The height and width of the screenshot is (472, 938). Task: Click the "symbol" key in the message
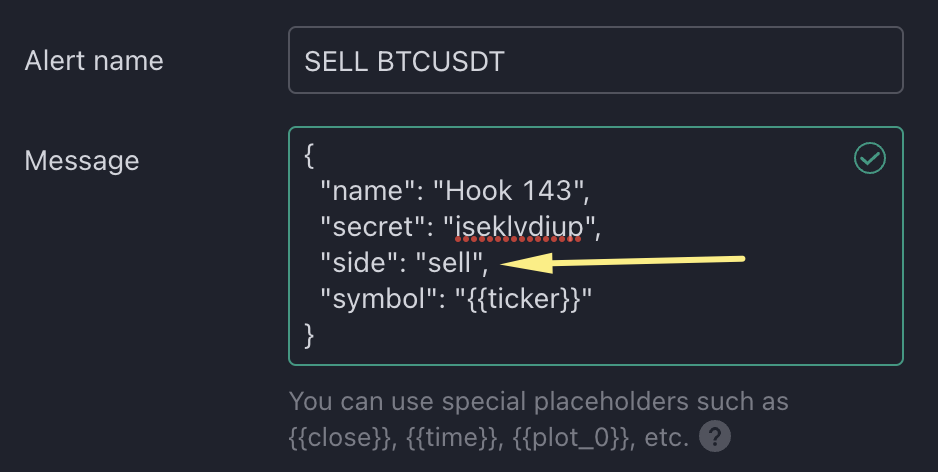pos(379,300)
